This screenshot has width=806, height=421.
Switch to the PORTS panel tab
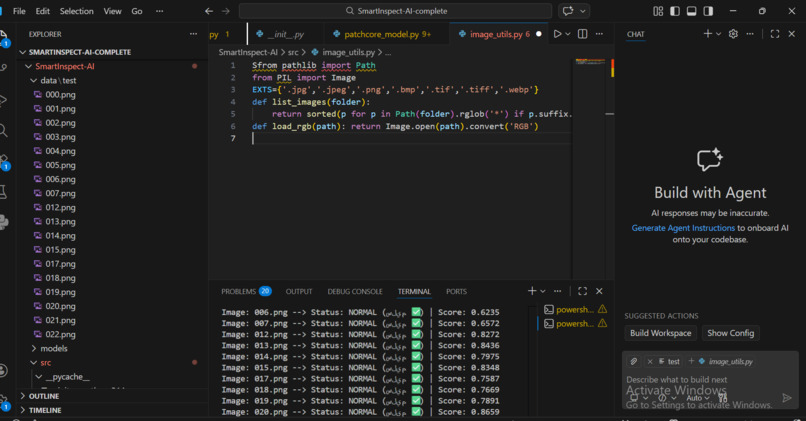pos(456,291)
